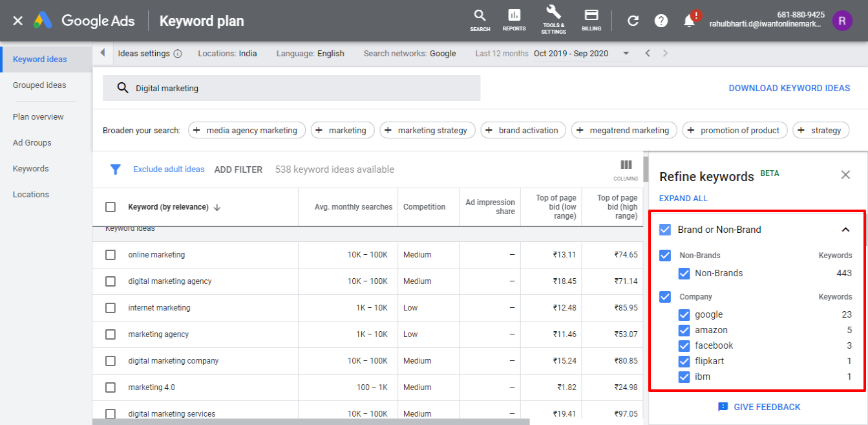Uncheck the 'amazon' company checkbox
This screenshot has height=425, width=868.
coord(684,331)
